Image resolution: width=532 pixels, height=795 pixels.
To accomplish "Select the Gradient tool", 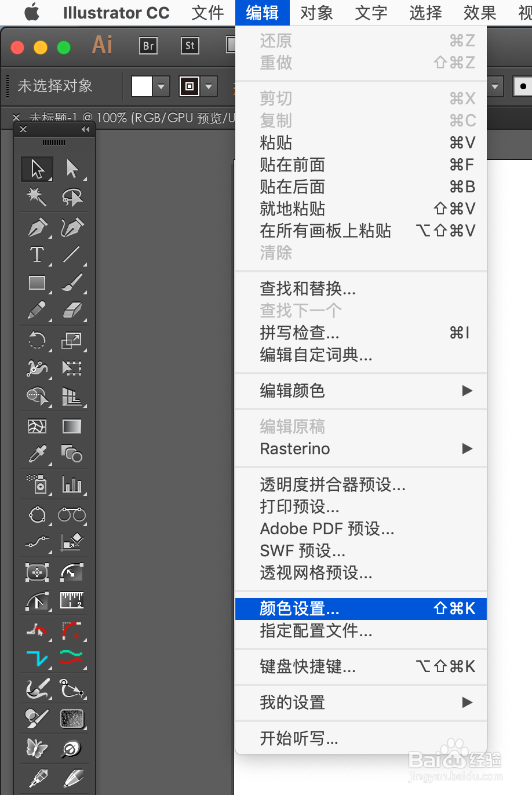I will [x=72, y=426].
